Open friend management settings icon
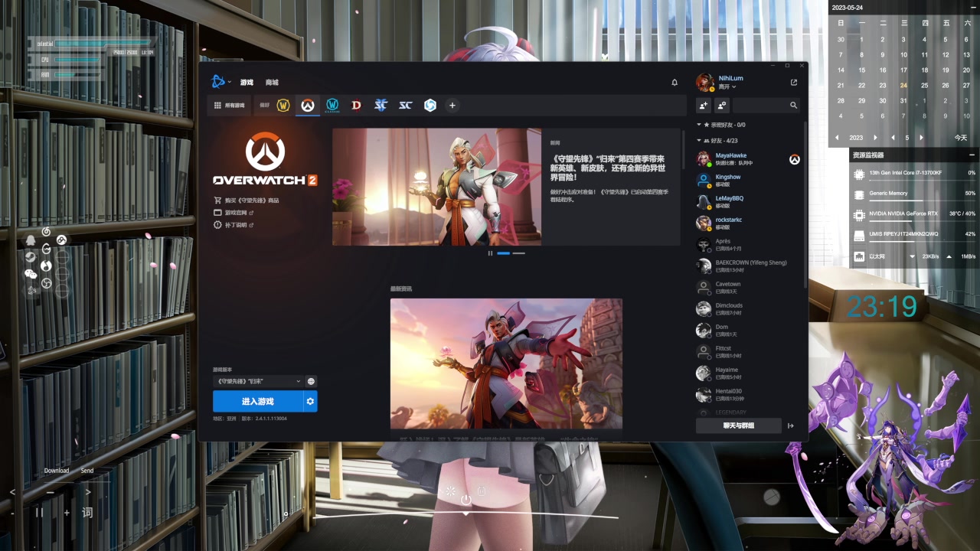980x551 pixels. point(721,105)
